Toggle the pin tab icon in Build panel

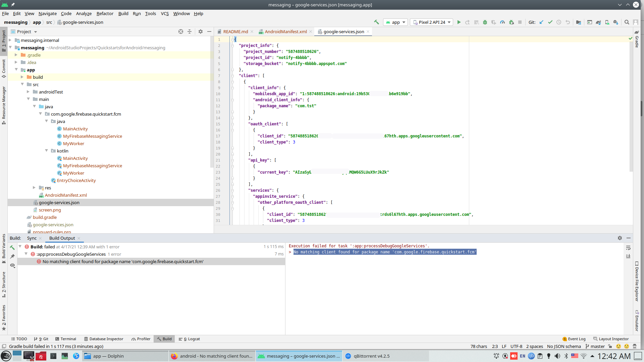point(12,256)
